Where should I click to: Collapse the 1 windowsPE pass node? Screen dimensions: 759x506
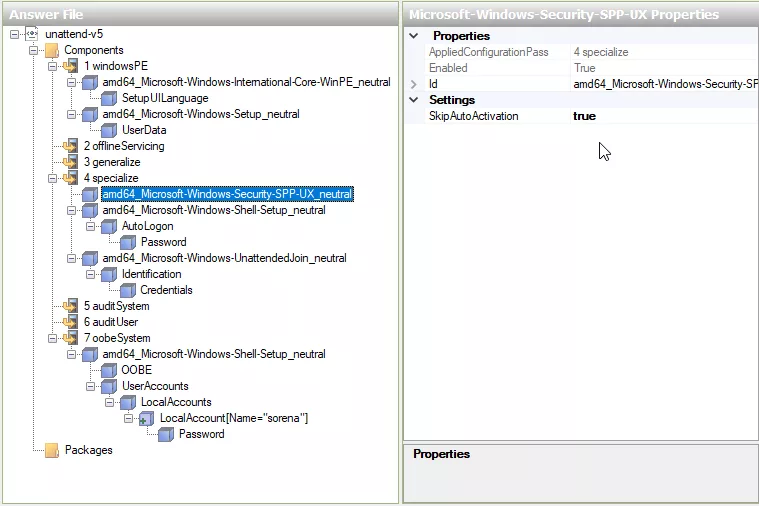pyautogui.click(x=52, y=66)
